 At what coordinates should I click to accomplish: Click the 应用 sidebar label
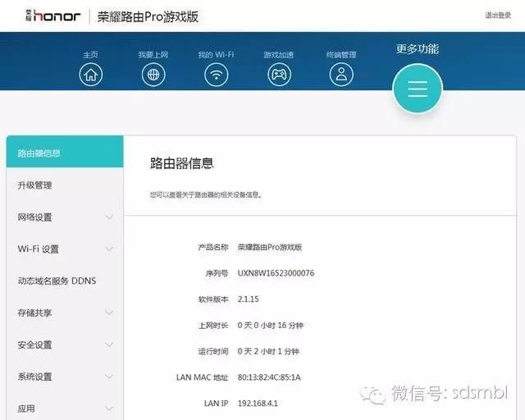click(x=26, y=409)
